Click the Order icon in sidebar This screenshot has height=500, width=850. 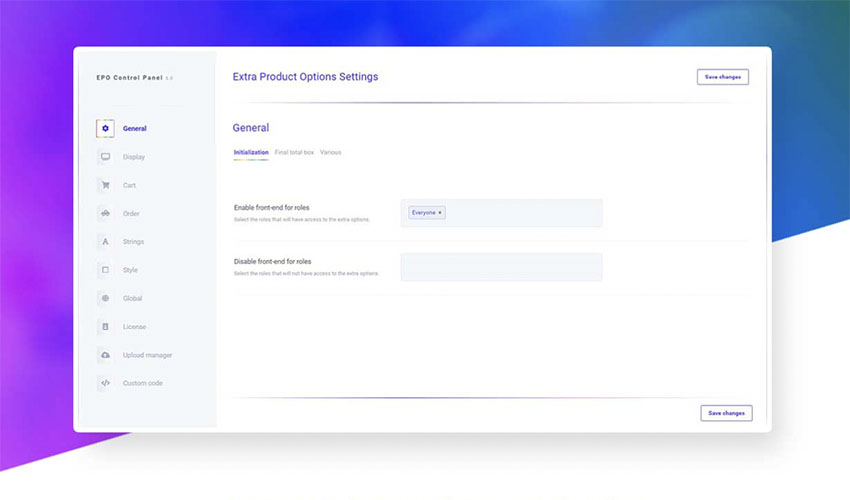105,213
